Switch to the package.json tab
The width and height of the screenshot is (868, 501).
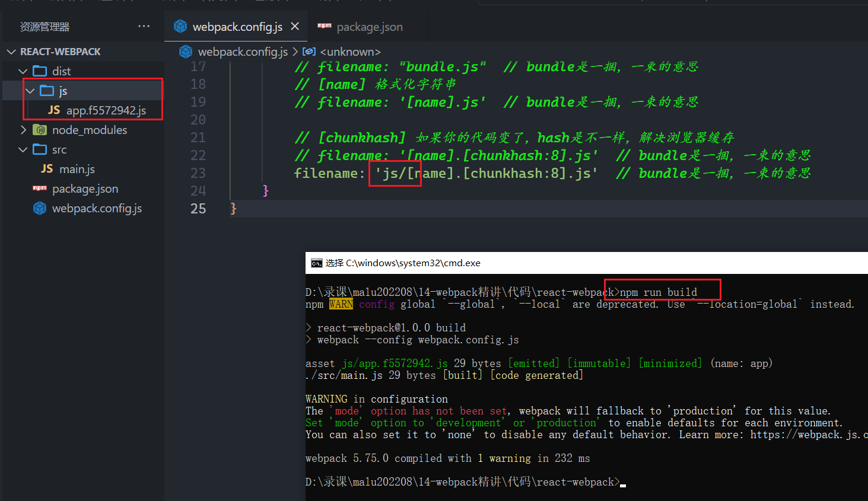coord(370,27)
